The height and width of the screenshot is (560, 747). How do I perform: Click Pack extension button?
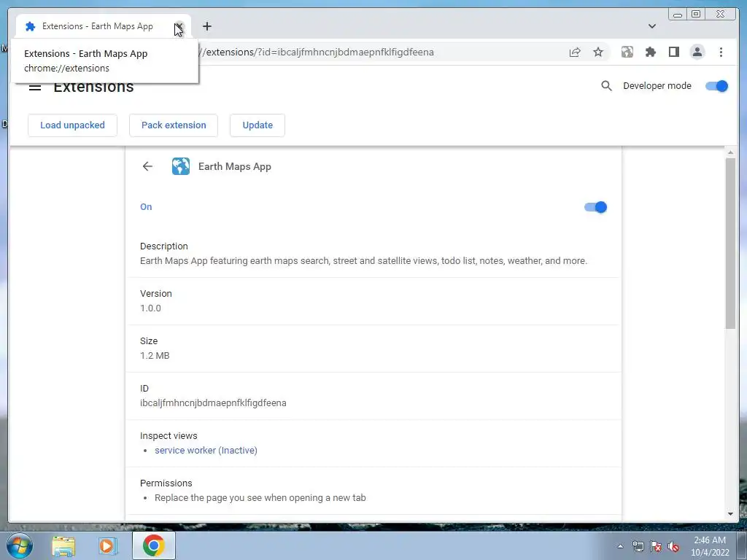click(x=174, y=125)
